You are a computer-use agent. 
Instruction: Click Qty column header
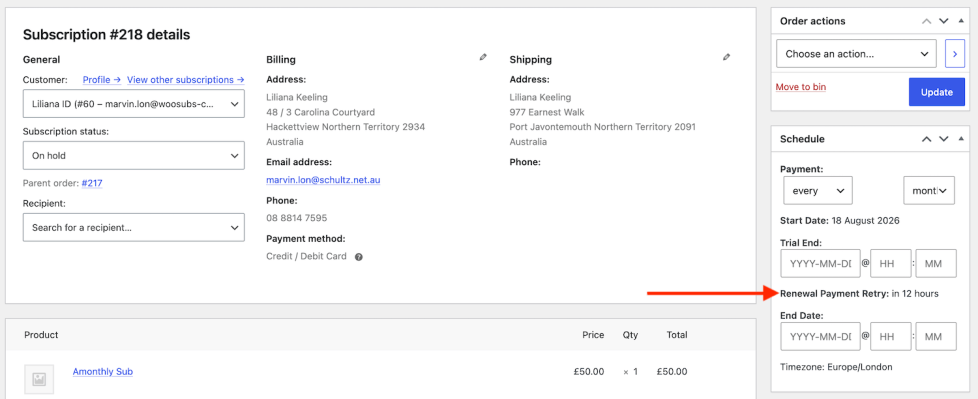630,335
